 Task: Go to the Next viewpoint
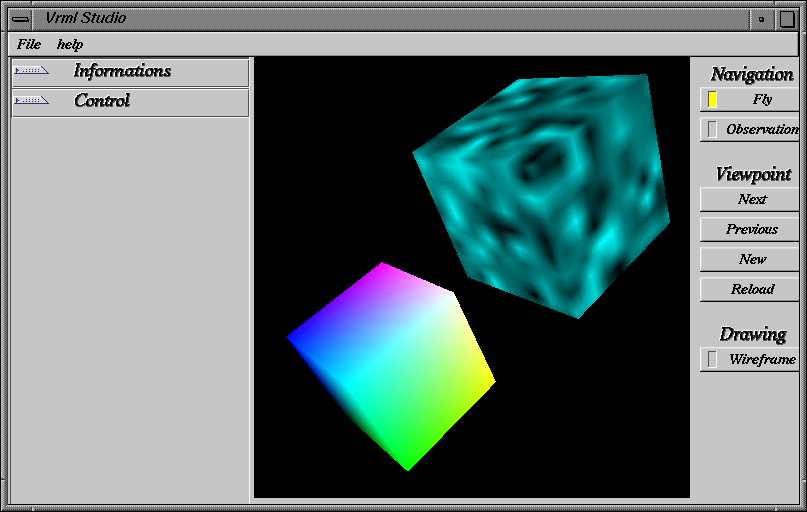point(750,199)
